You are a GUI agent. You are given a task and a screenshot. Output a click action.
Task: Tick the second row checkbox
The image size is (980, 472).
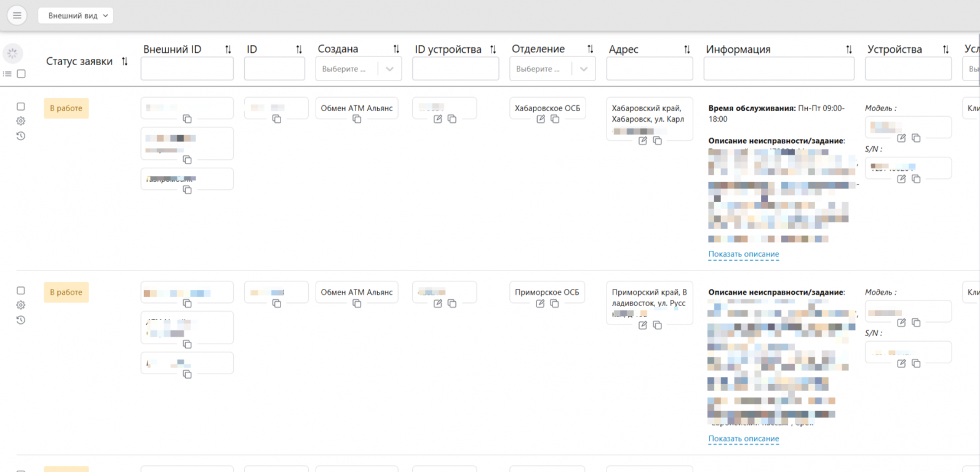21,291
